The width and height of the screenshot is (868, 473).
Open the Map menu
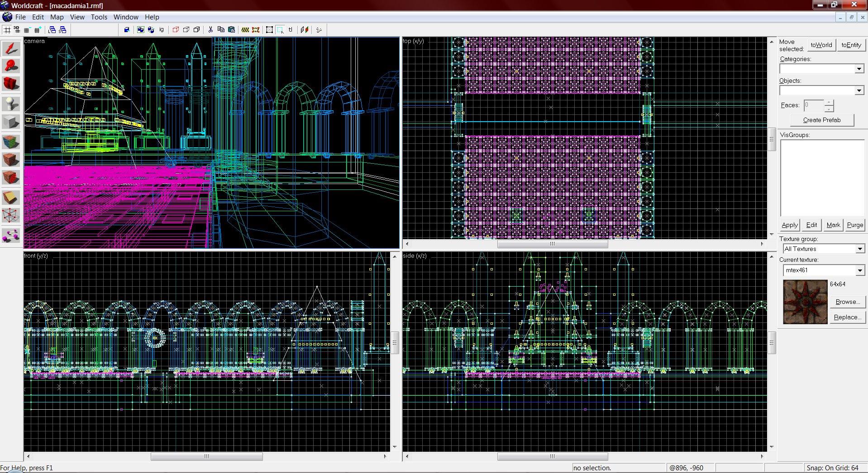(57, 17)
